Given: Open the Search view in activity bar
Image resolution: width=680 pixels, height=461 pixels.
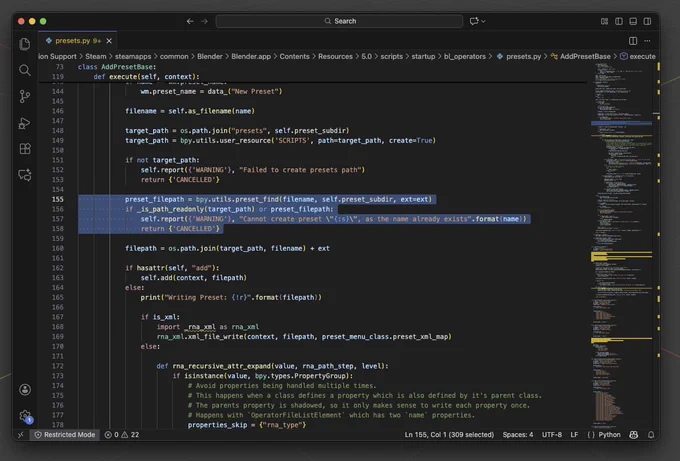Looking at the screenshot, I should coord(25,70).
